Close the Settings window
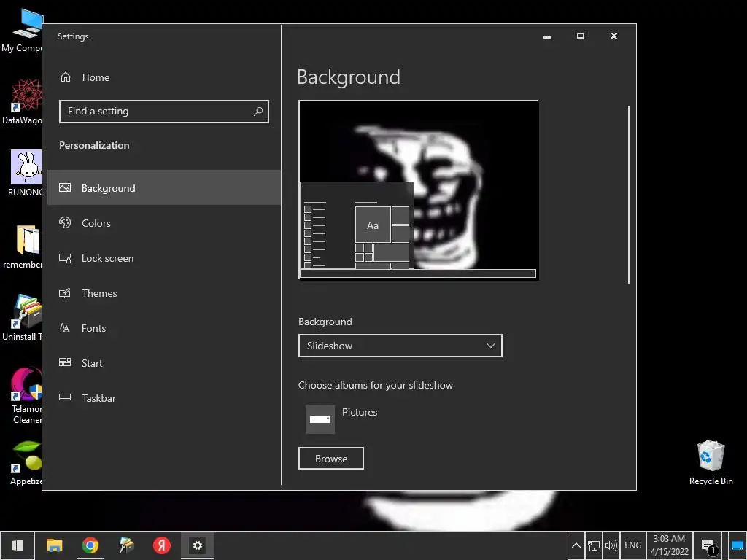This screenshot has width=747, height=560. coord(614,36)
